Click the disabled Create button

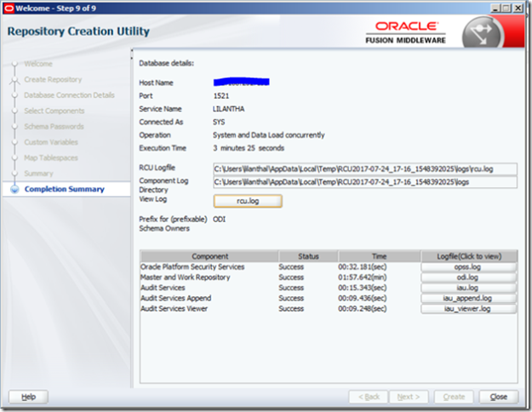(x=454, y=397)
